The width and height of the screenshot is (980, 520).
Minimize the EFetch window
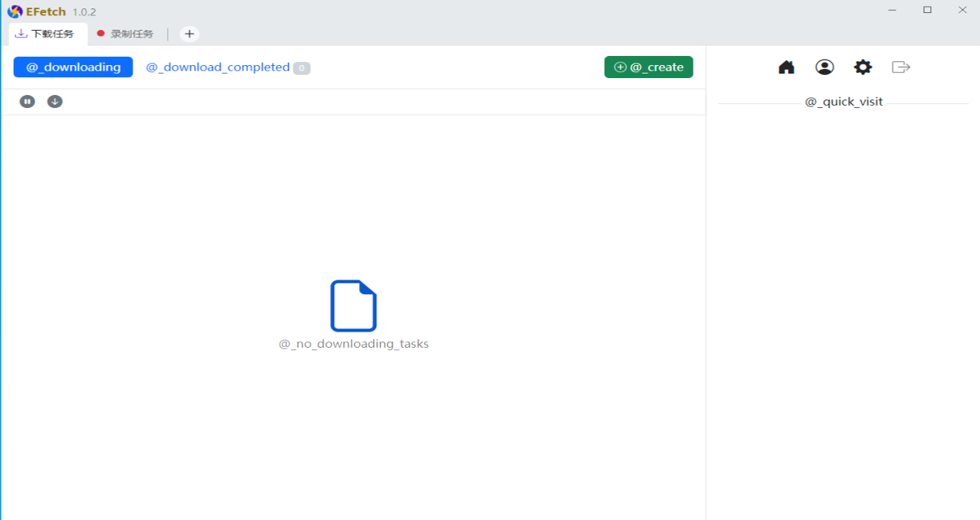tap(893, 10)
